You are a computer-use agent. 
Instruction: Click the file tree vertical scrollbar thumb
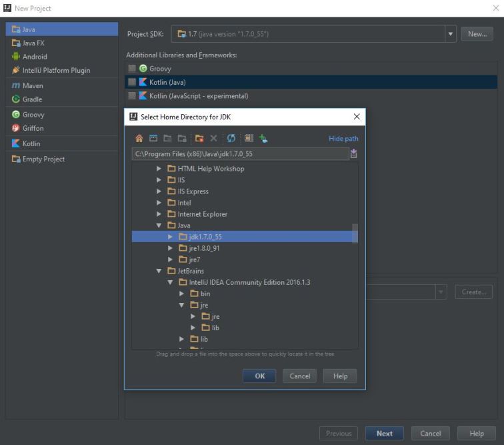(355, 234)
